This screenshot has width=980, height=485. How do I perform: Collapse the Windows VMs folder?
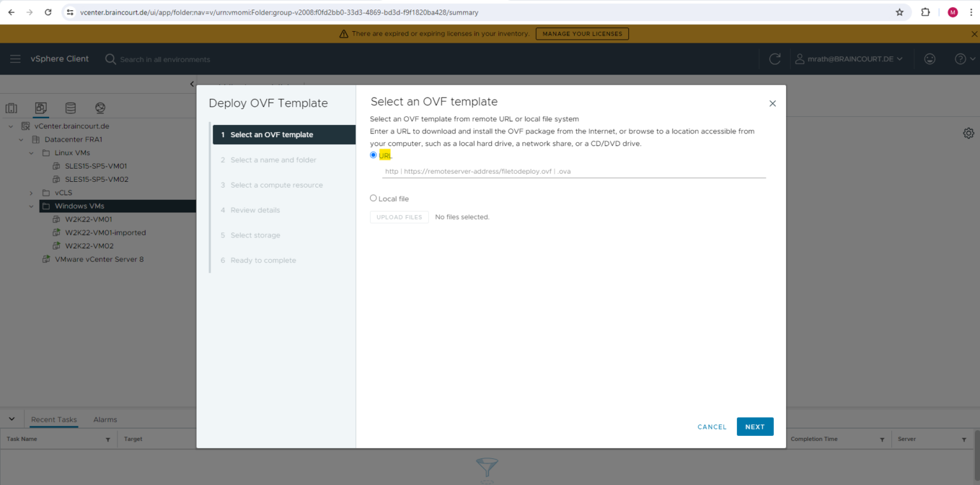[x=31, y=205]
